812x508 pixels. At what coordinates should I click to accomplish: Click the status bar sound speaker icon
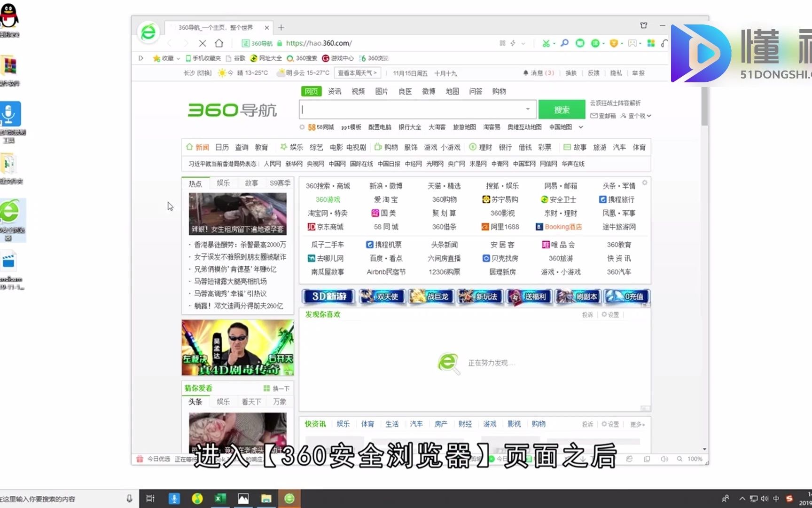pos(664,459)
